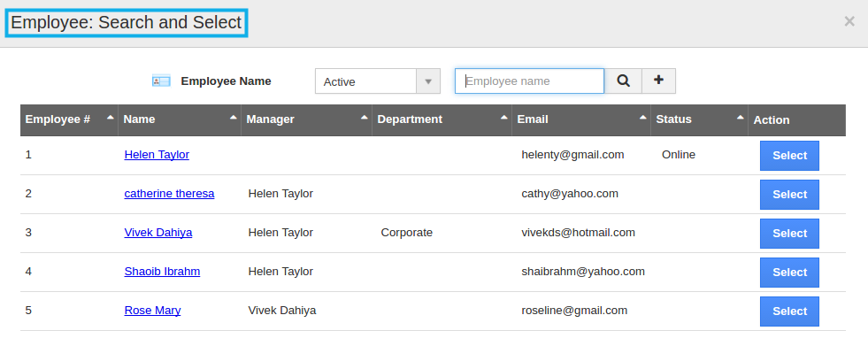Click email cathy@yahoo.com

570,193
